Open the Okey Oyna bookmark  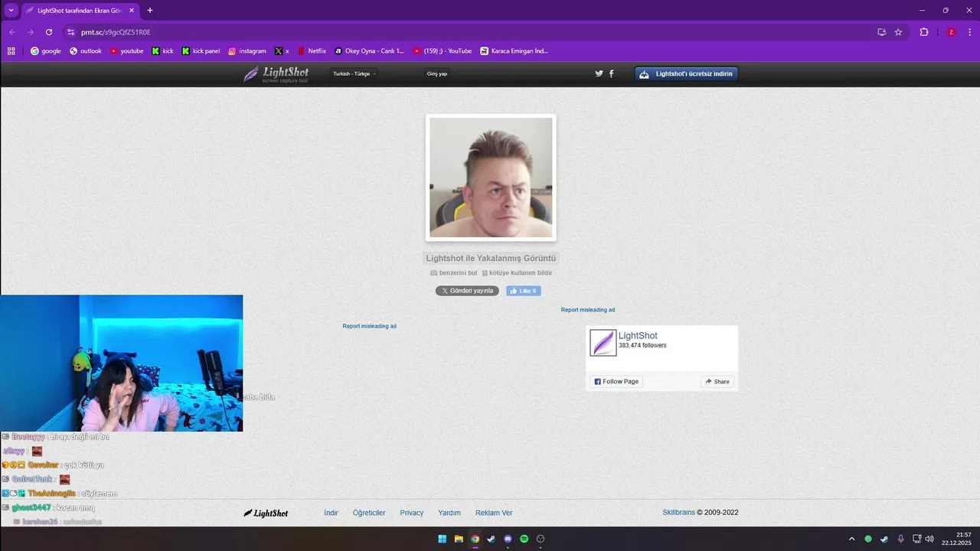[369, 51]
